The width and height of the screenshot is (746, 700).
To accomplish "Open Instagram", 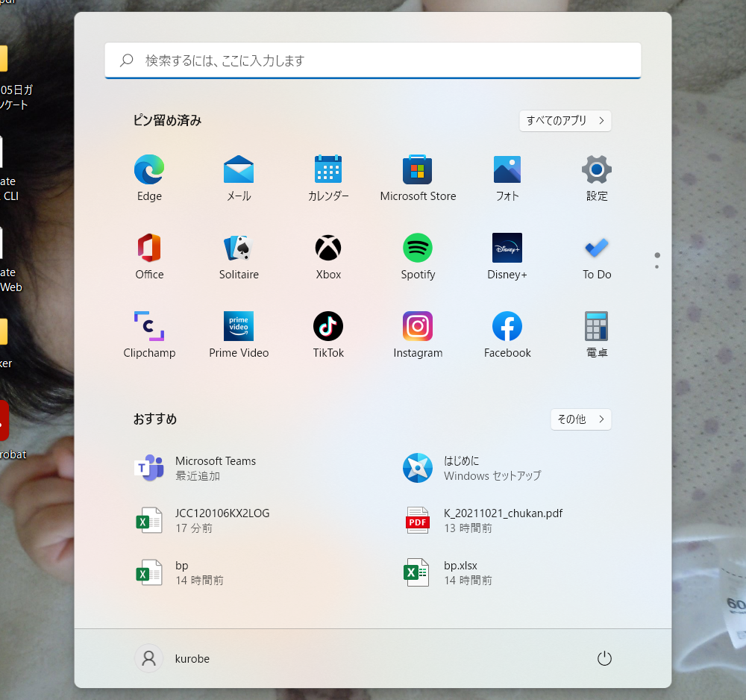I will point(418,335).
